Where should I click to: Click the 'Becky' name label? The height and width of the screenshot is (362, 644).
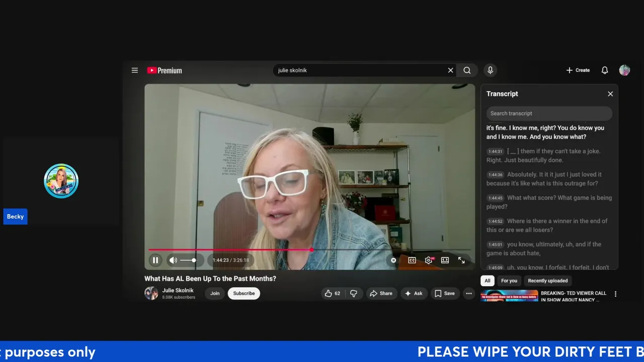coord(15,217)
